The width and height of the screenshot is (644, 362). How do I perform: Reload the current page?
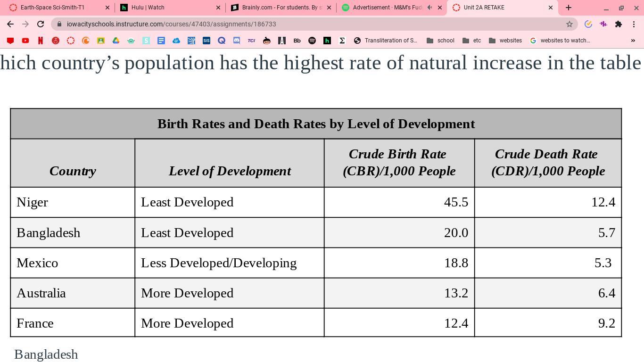tap(41, 24)
